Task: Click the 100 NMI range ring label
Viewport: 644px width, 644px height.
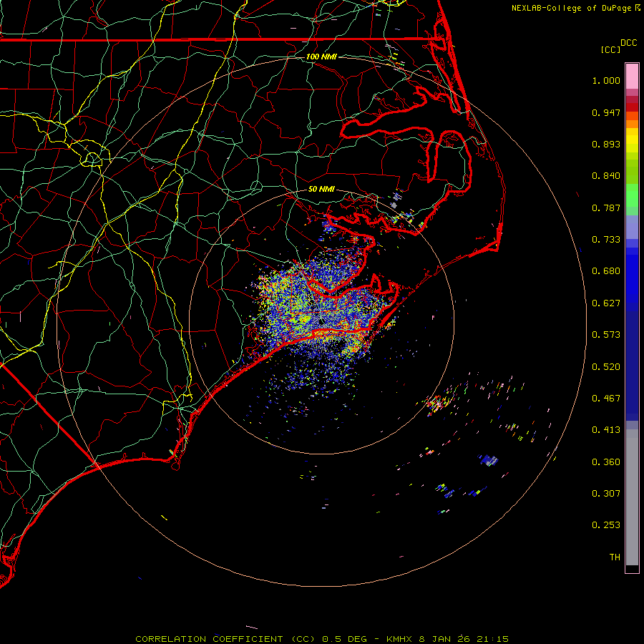Action: 321,57
